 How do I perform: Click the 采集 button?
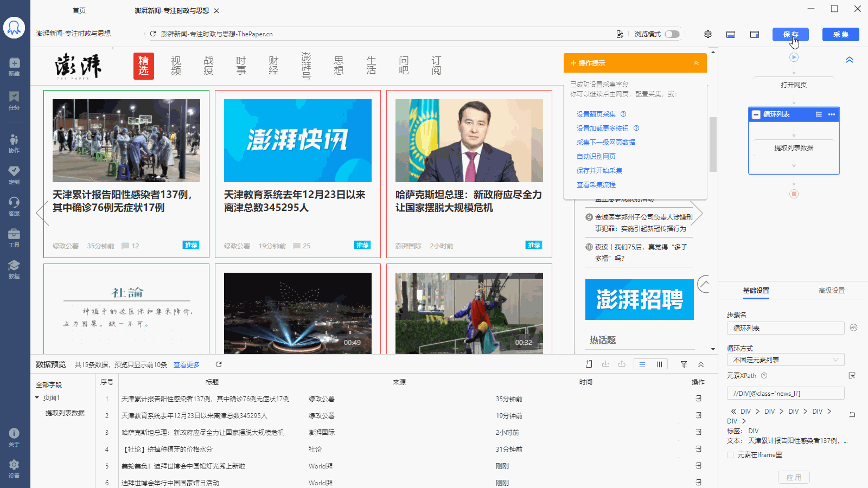(841, 34)
